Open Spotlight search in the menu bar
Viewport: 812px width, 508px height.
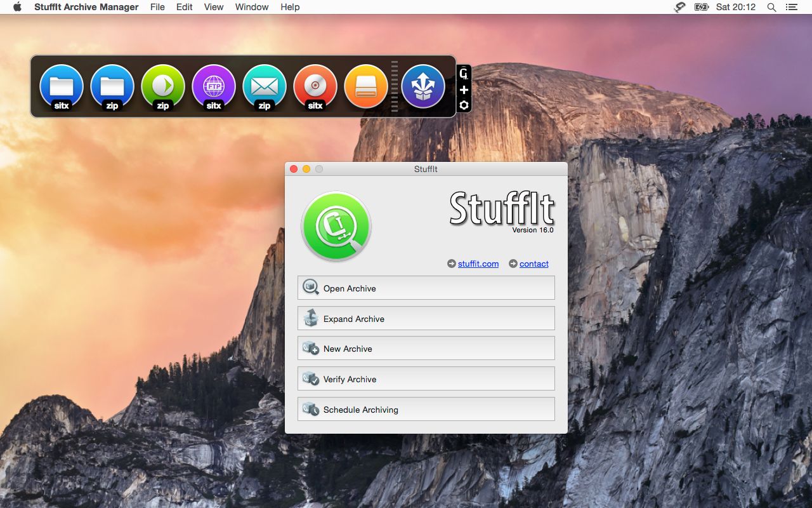click(771, 7)
